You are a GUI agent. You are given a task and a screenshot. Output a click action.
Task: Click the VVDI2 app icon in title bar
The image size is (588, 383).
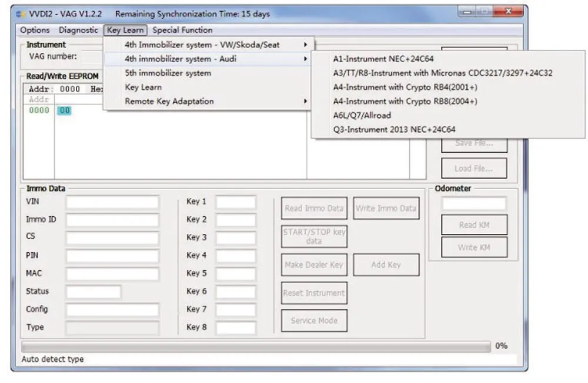tap(21, 14)
